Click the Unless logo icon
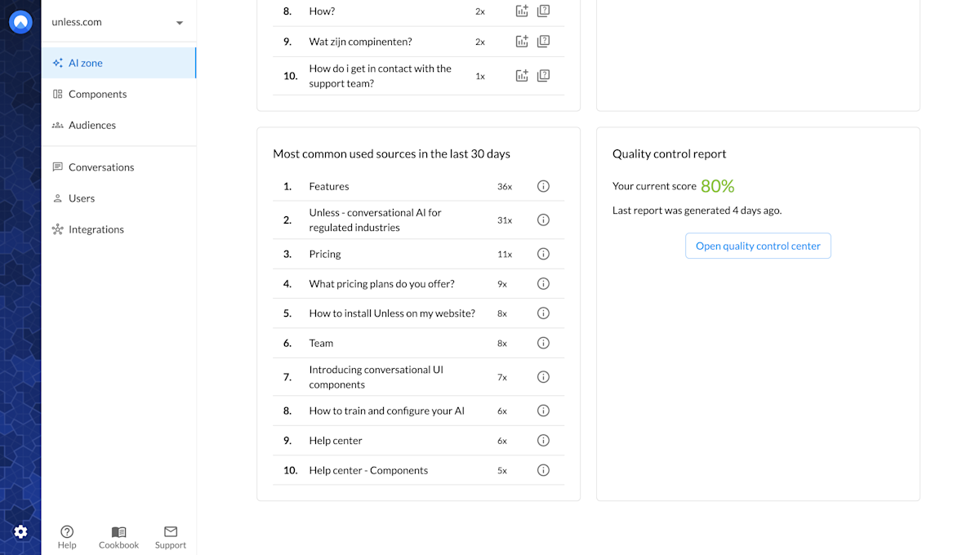The height and width of the screenshot is (555, 980). [x=20, y=22]
